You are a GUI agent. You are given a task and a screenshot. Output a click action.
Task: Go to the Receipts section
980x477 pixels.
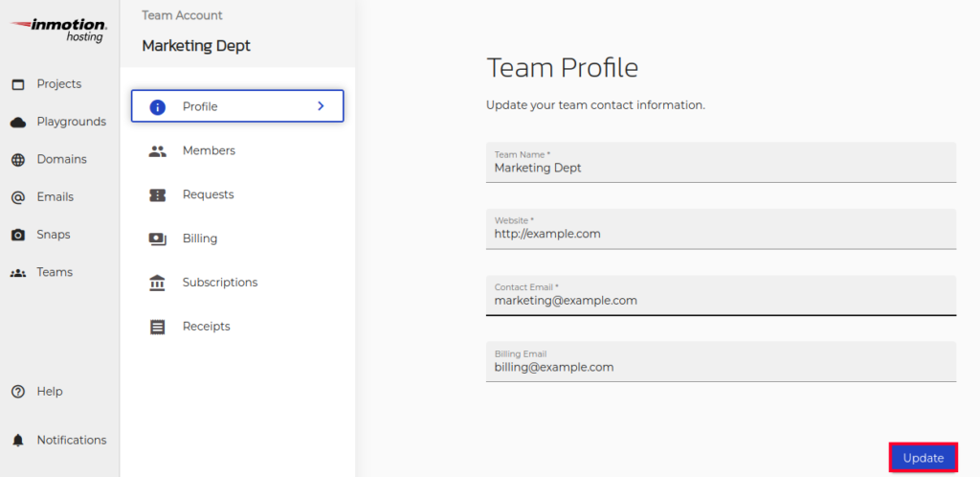207,327
